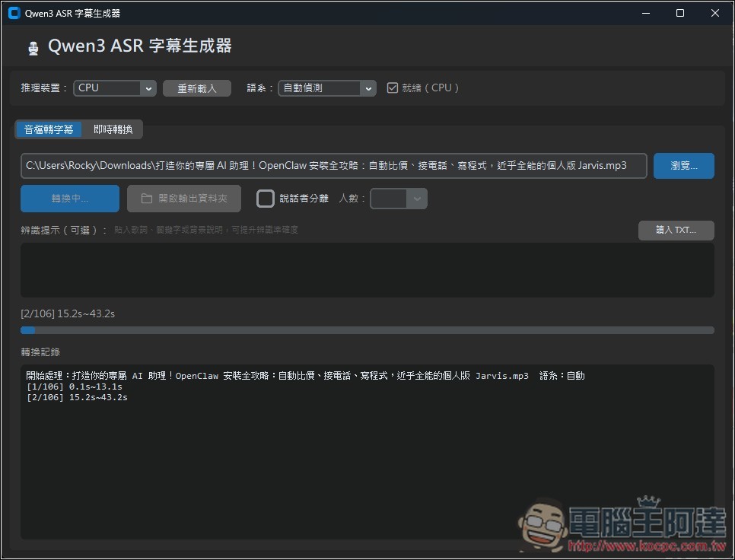735x560 pixels.
Task: Open the 語系 language dropdown set to 自動偵測
Action: pyautogui.click(x=326, y=87)
